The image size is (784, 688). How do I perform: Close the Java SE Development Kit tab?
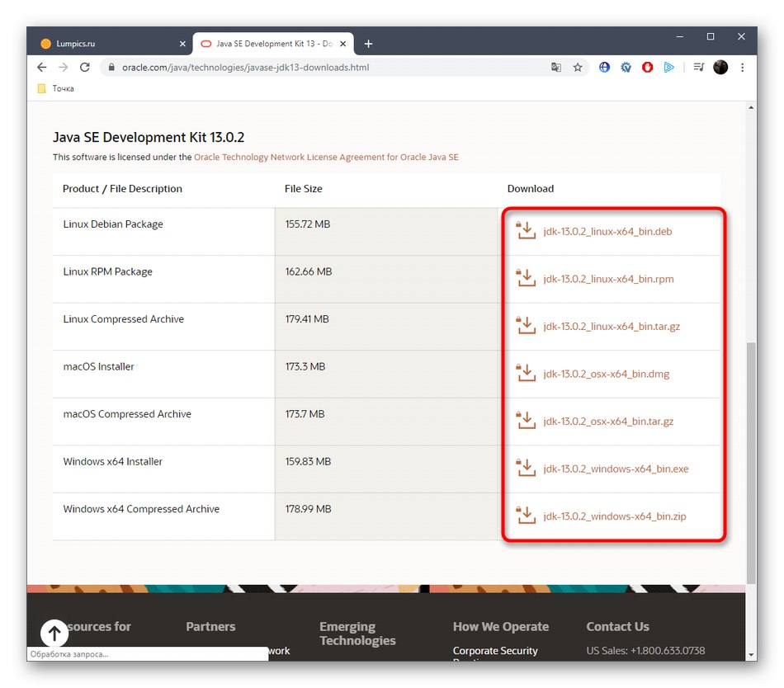(343, 44)
